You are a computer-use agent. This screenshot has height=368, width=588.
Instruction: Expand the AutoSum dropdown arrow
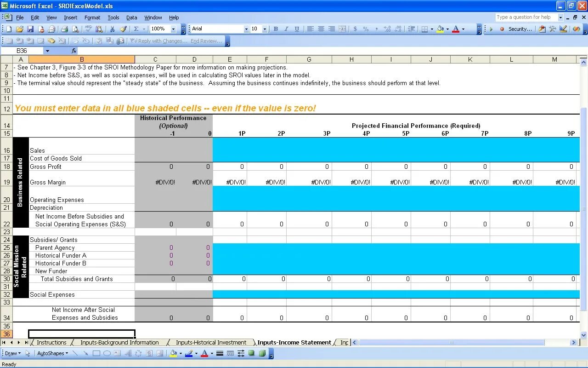[143, 29]
